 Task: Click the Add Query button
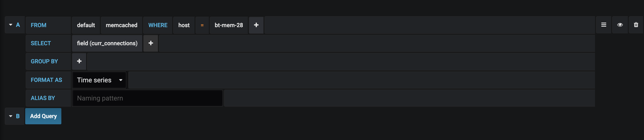(43, 116)
